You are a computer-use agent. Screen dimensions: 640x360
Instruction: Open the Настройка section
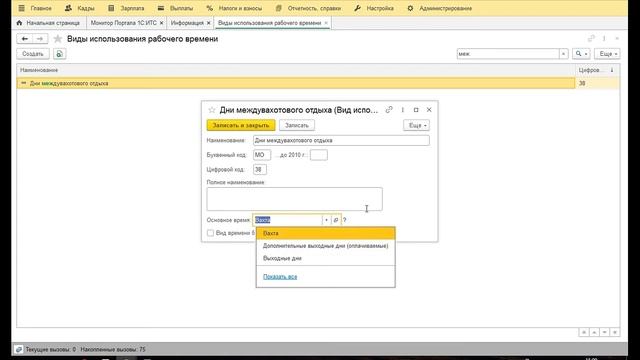tap(374, 8)
